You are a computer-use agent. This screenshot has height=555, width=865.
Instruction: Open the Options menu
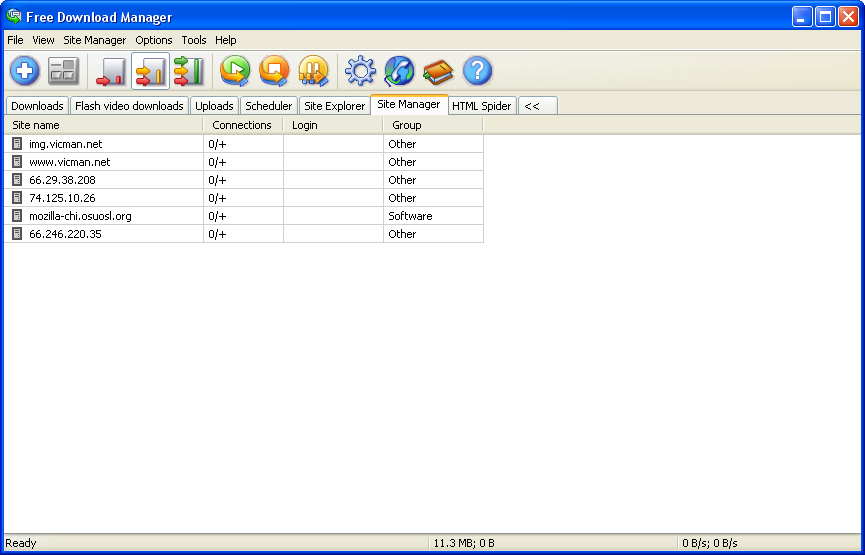coord(154,40)
